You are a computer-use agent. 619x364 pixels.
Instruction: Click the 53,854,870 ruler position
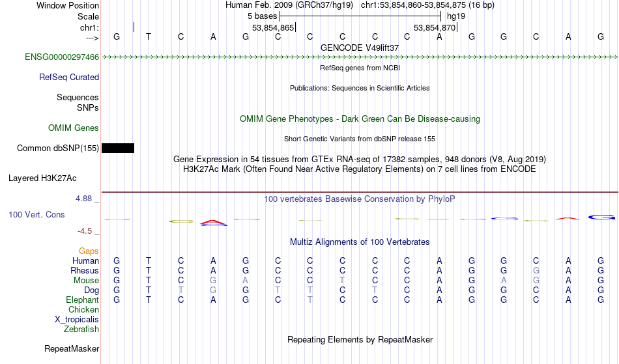tap(435, 27)
